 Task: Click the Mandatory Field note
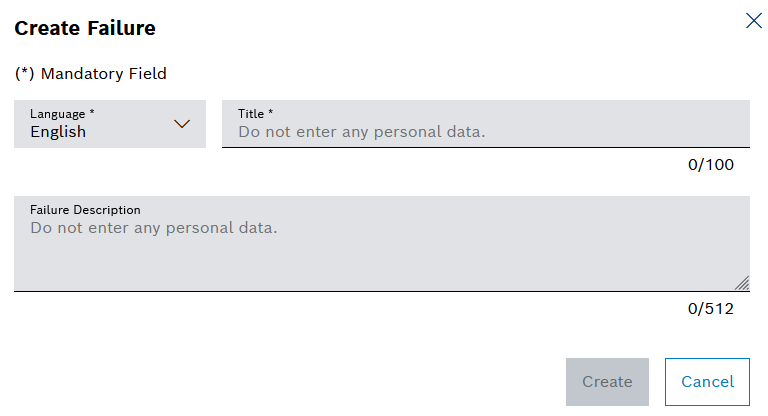104,73
